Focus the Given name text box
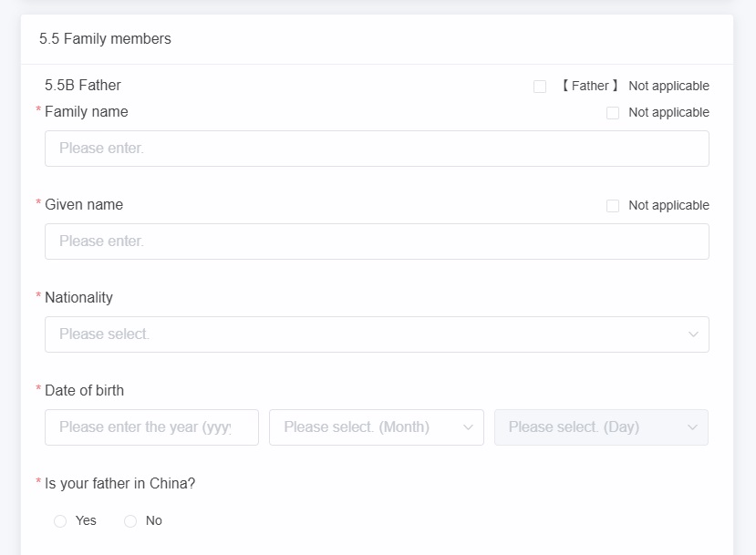 pos(377,242)
